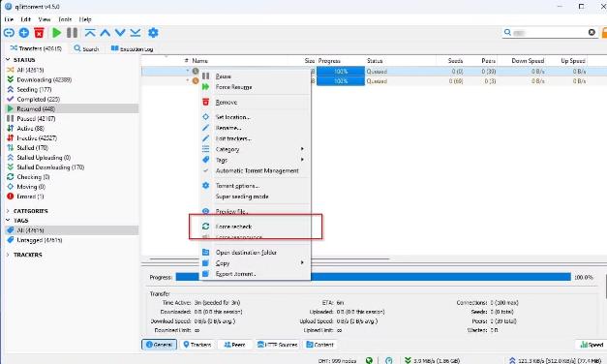This screenshot has width=607, height=364.
Task: Sort by the Status column header
Action: point(375,61)
